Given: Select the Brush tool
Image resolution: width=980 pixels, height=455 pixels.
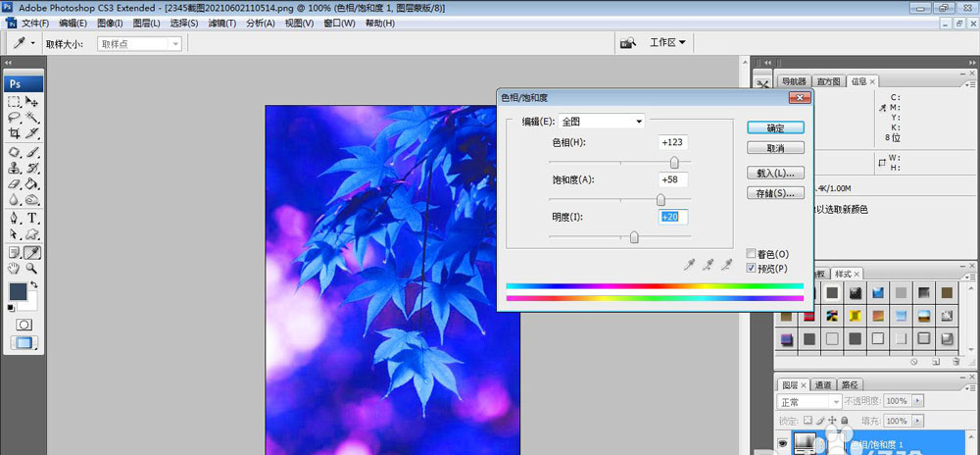Looking at the screenshot, I should (x=32, y=152).
